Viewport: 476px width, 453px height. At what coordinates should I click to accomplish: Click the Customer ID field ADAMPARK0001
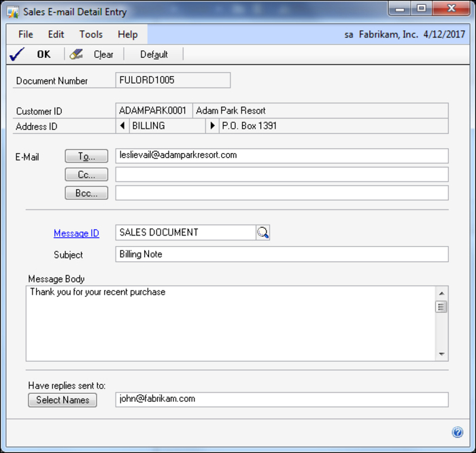pos(154,110)
